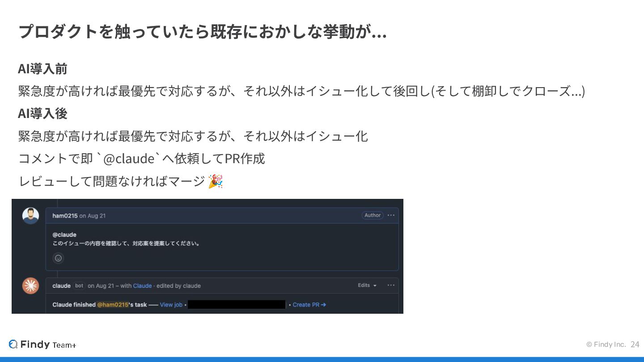
Task: Open the three-dot menu on claude's comment
Action: point(391,286)
